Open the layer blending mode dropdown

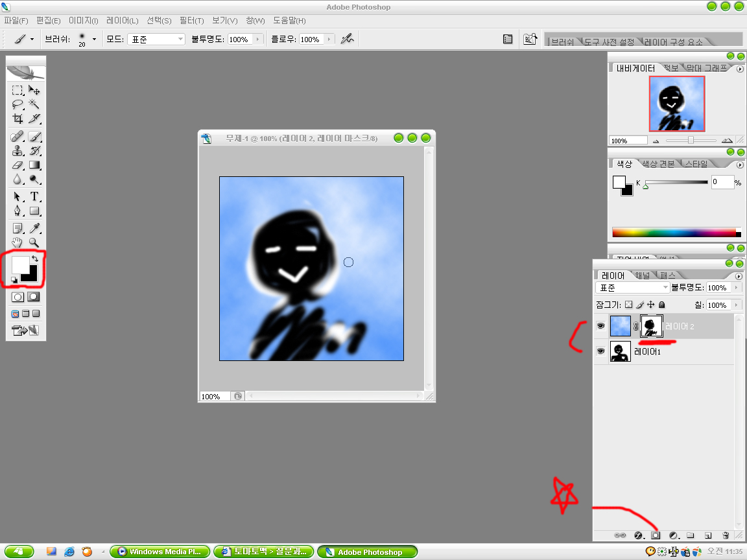point(632,288)
